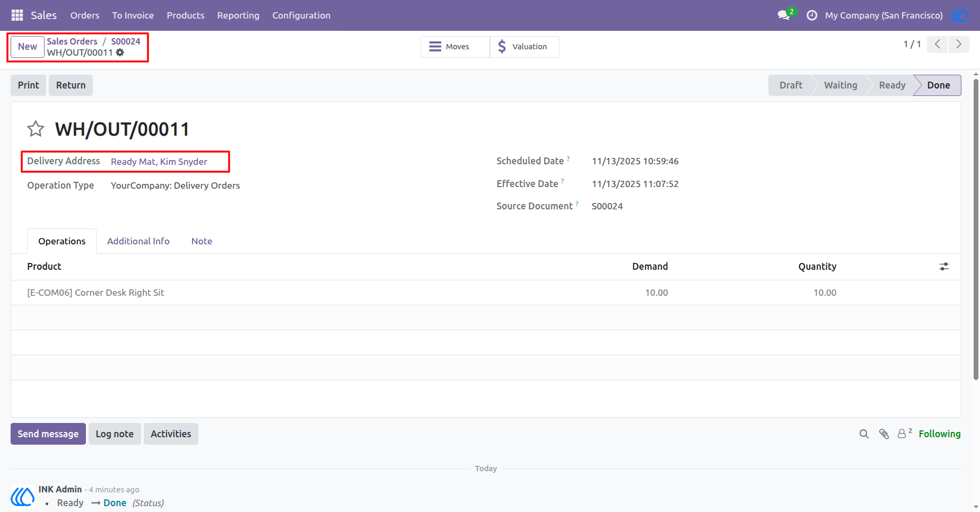The width and height of the screenshot is (980, 512).
Task: Click the Return button
Action: (x=71, y=85)
